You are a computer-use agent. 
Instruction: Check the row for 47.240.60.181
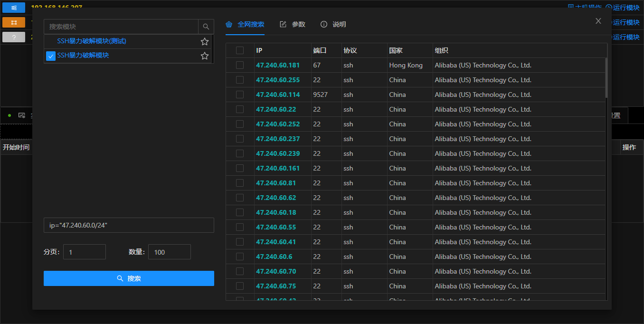[240, 65]
